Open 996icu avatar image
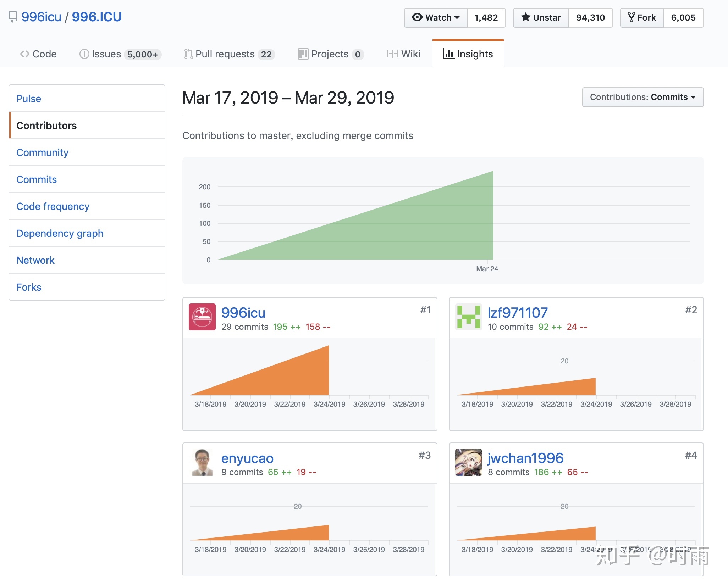This screenshot has width=728, height=585. [202, 317]
